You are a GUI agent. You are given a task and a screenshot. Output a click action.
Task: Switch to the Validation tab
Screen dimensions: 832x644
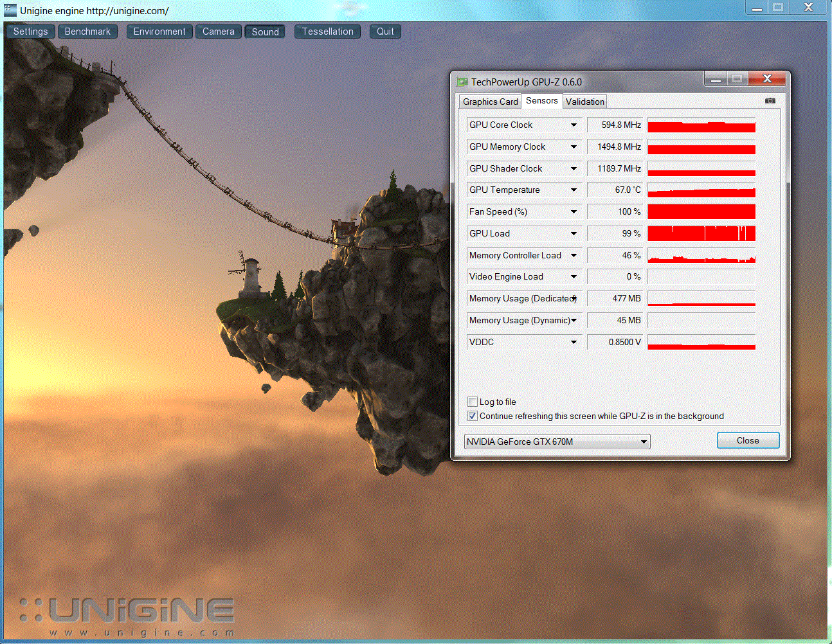[584, 102]
